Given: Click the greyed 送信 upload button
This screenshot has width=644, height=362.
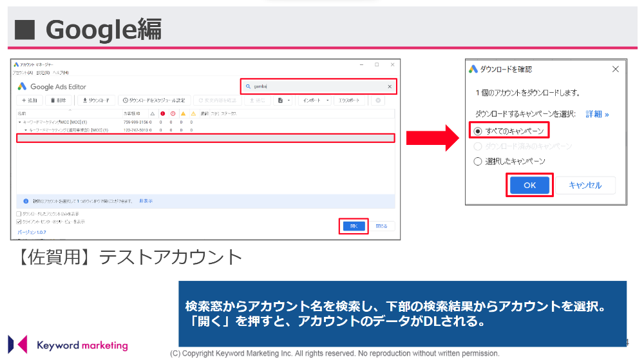Looking at the screenshot, I should [x=257, y=100].
